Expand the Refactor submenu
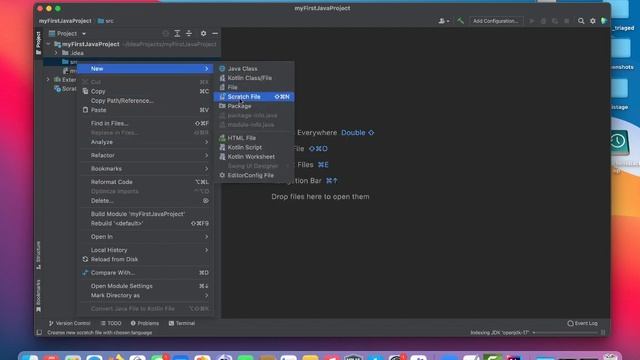This screenshot has width=640, height=360. 145,155
